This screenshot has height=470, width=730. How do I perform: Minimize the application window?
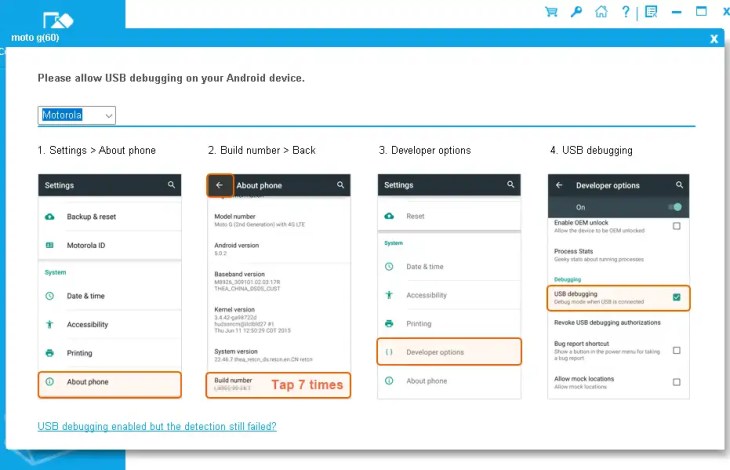[x=676, y=12]
